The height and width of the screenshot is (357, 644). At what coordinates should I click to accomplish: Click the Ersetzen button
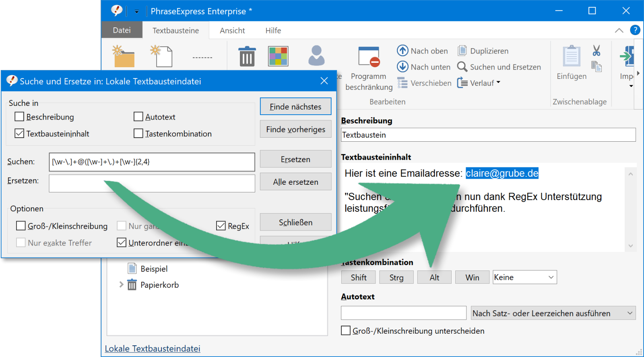click(296, 159)
